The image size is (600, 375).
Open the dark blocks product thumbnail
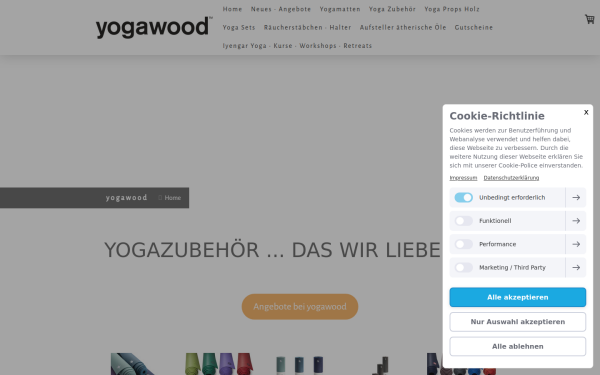381,365
